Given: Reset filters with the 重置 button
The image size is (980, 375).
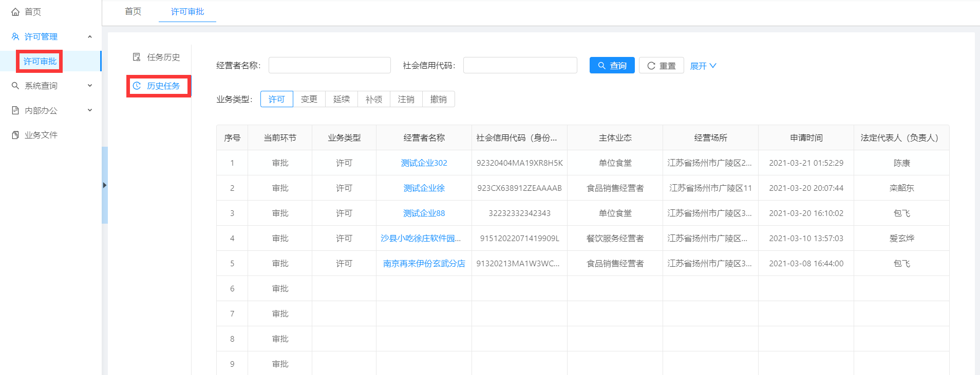Looking at the screenshot, I should 661,66.
